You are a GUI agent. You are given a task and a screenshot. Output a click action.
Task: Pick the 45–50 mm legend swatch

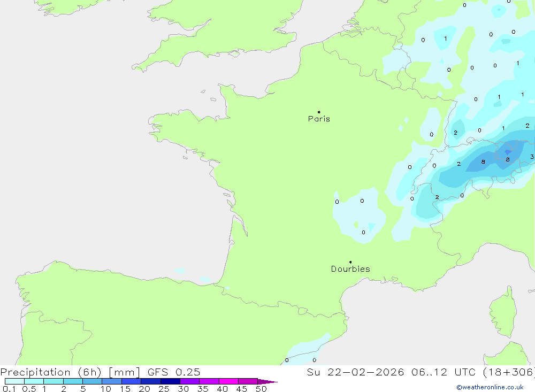tap(248, 381)
